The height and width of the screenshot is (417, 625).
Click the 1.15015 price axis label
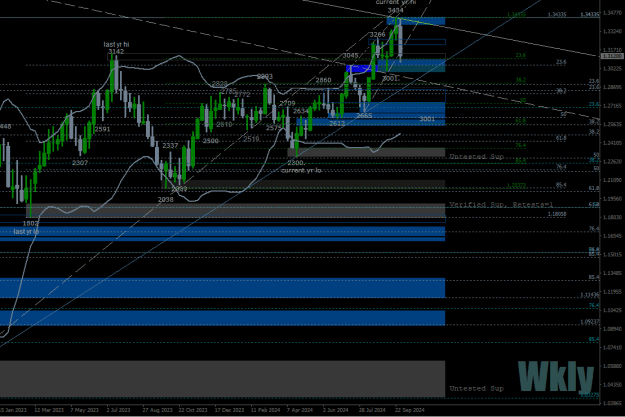pos(612,254)
